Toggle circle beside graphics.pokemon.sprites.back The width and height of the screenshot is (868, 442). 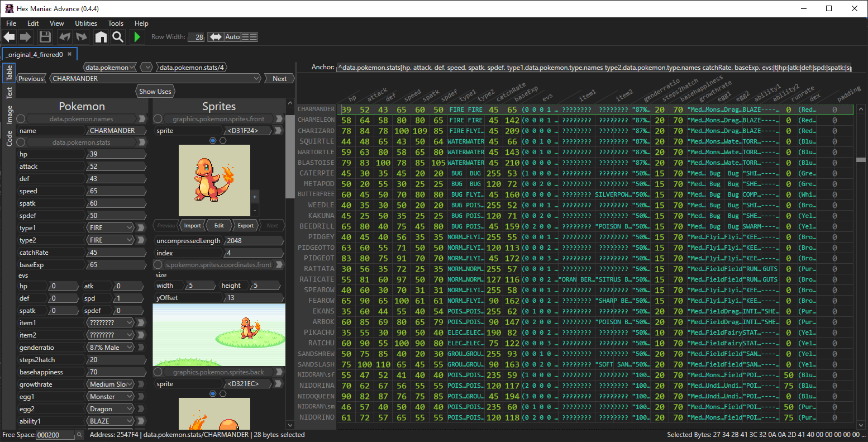[x=158, y=372]
